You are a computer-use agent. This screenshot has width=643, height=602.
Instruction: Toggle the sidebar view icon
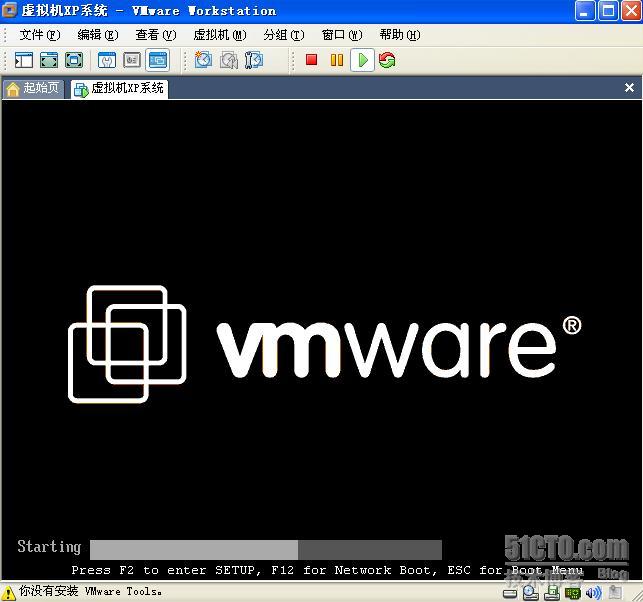tap(23, 60)
